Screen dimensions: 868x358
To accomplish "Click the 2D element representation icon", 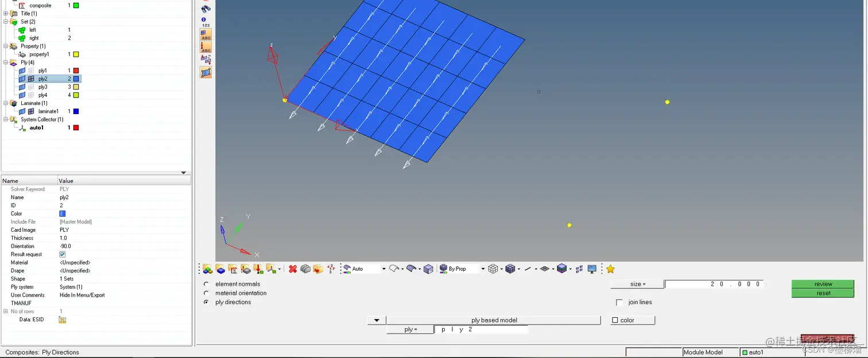I will click(x=545, y=268).
